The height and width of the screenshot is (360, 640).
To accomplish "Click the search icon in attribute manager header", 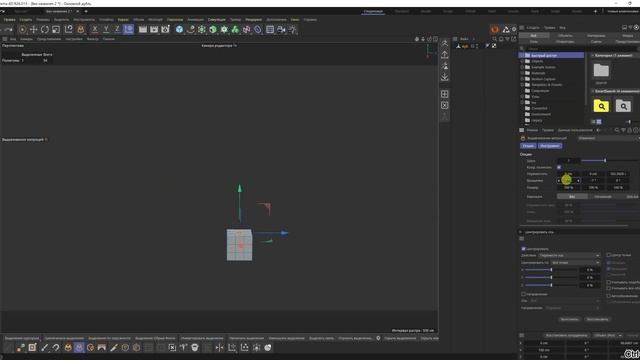I will pyautogui.click(x=617, y=130).
